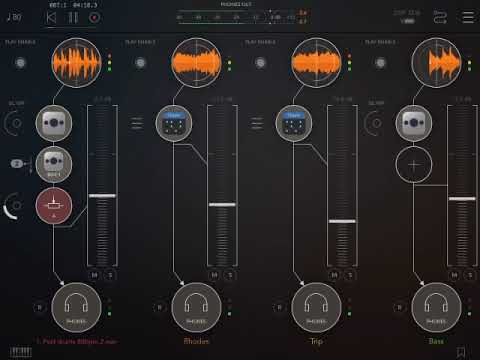Open Post drums headphones output node
This screenshot has height=360, width=480.
[x=76, y=307]
